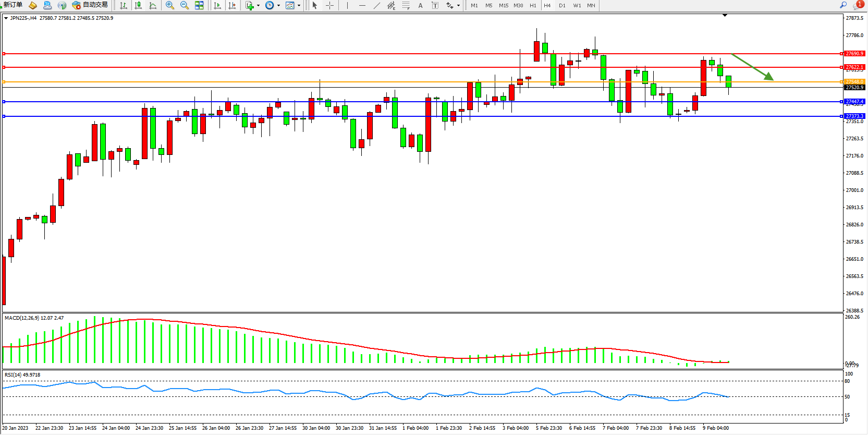Viewport: 868px width, 435px height.
Task: Switch to the H1 timeframe
Action: click(x=533, y=5)
